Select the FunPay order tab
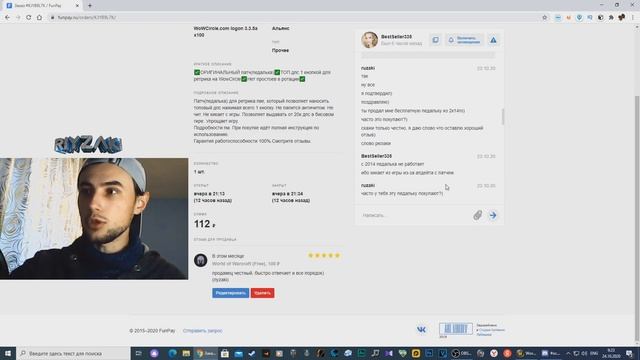Viewport: 640px width, 360px height. tap(43, 6)
